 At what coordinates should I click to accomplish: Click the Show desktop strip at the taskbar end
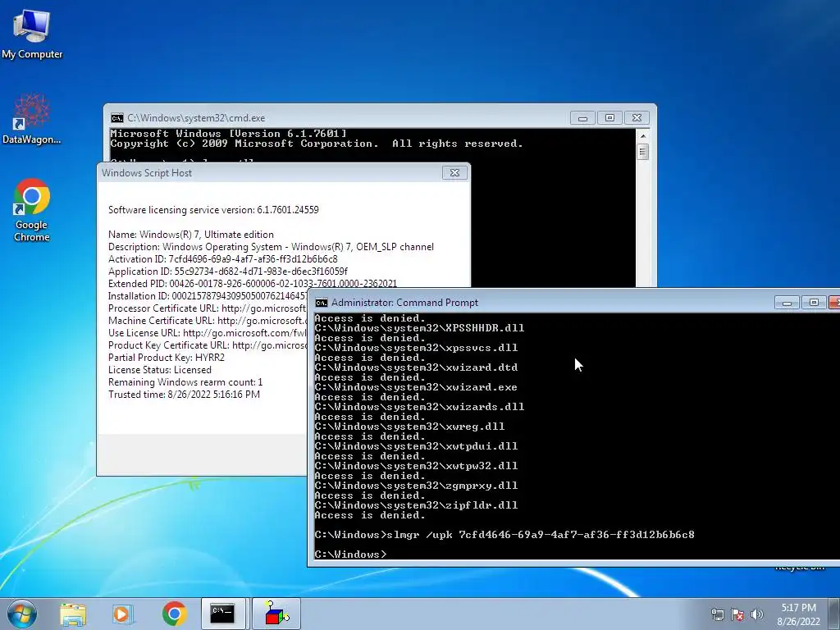(x=835, y=614)
